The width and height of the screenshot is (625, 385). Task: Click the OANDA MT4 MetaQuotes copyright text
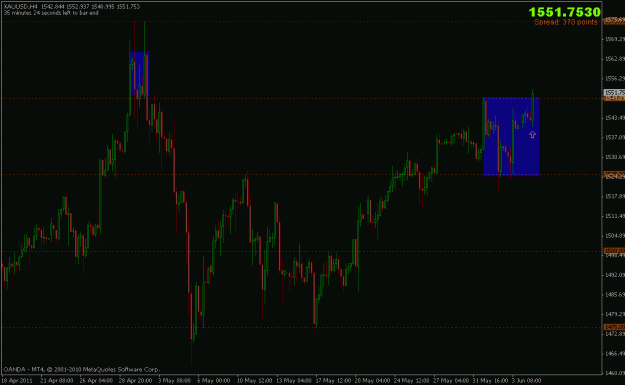(x=81, y=369)
